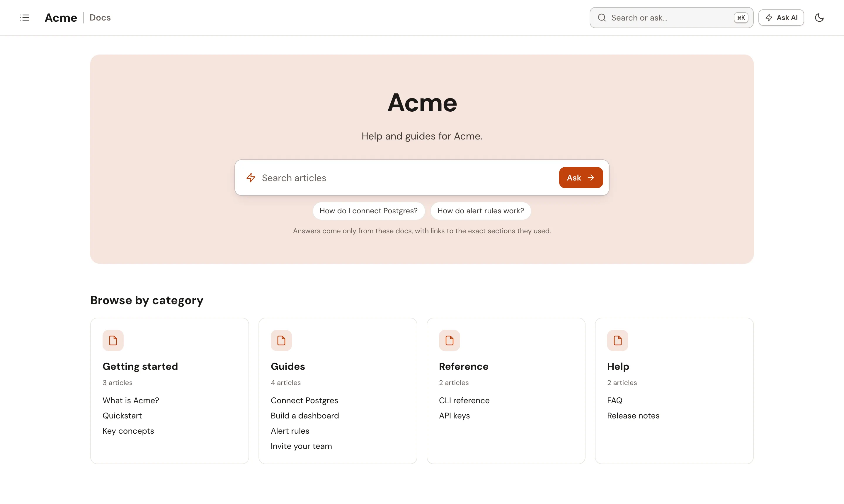Viewport: 844px width, 504px height.
Task: Click the Help document icon
Action: tap(617, 340)
